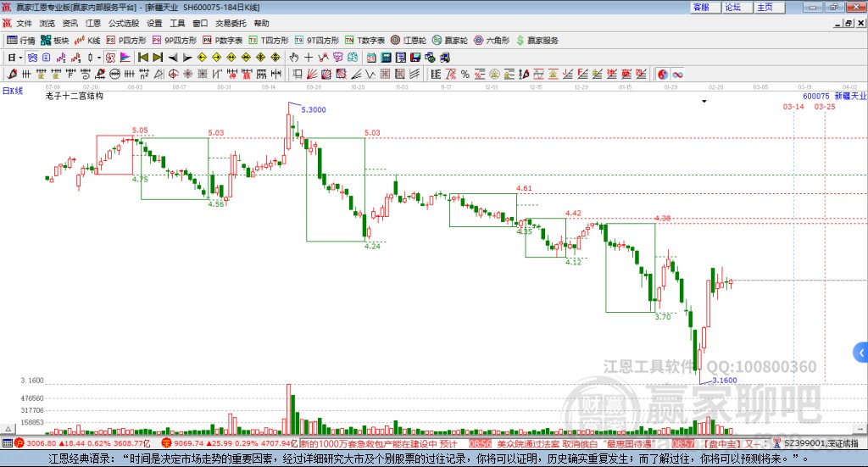Click Shanghai index value 3006.80

pyautogui.click(x=41, y=443)
